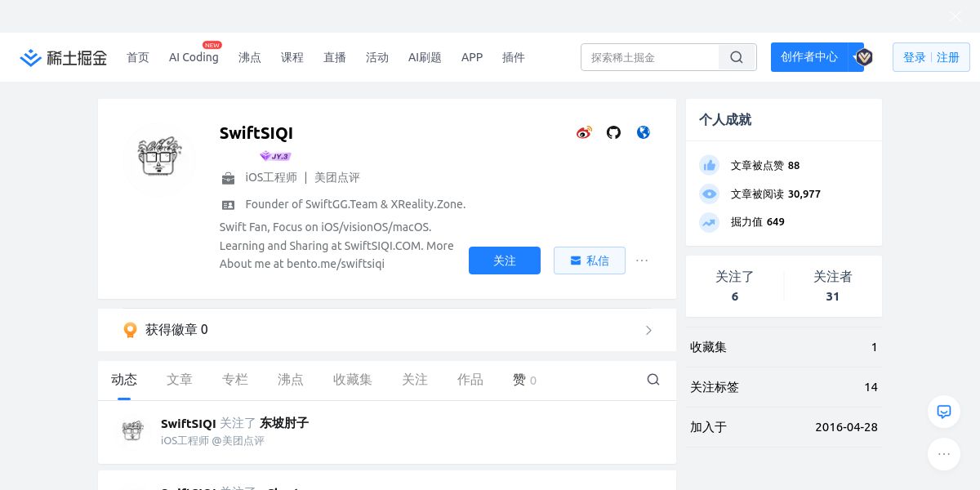Open the 东坡肘子 user link
This screenshot has width=980, height=490.
point(284,423)
